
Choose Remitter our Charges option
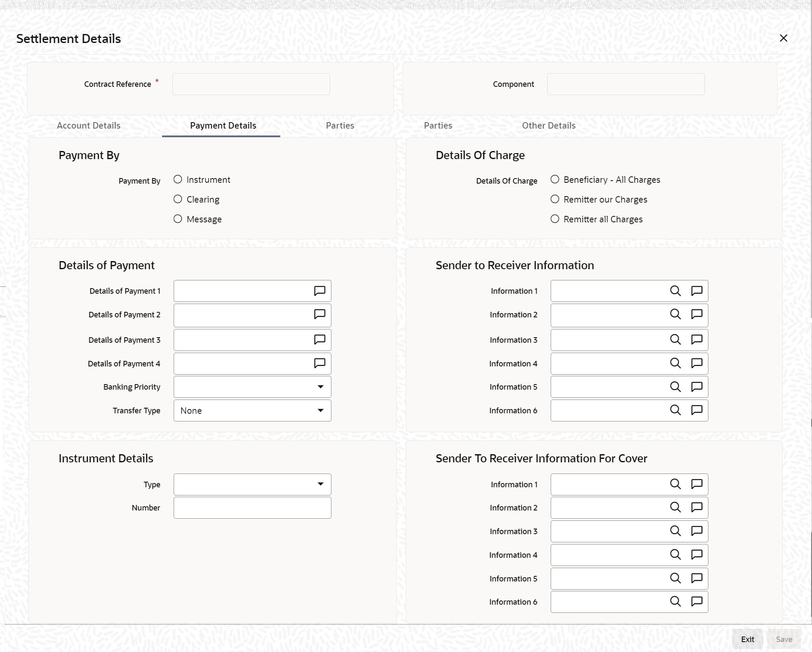[x=555, y=199]
